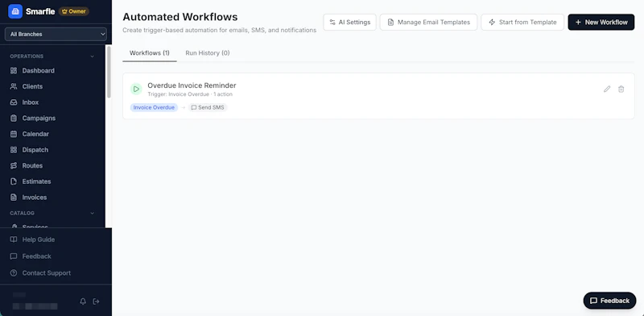Open the floating Feedback button
The image size is (644, 316).
(x=609, y=301)
